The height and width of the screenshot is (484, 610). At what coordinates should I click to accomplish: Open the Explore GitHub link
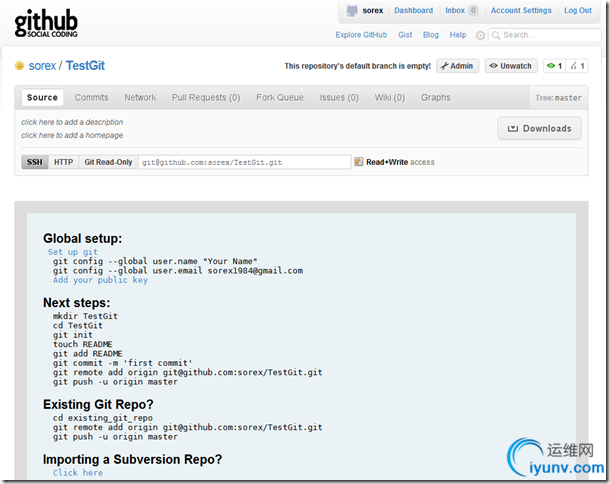pyautogui.click(x=361, y=35)
